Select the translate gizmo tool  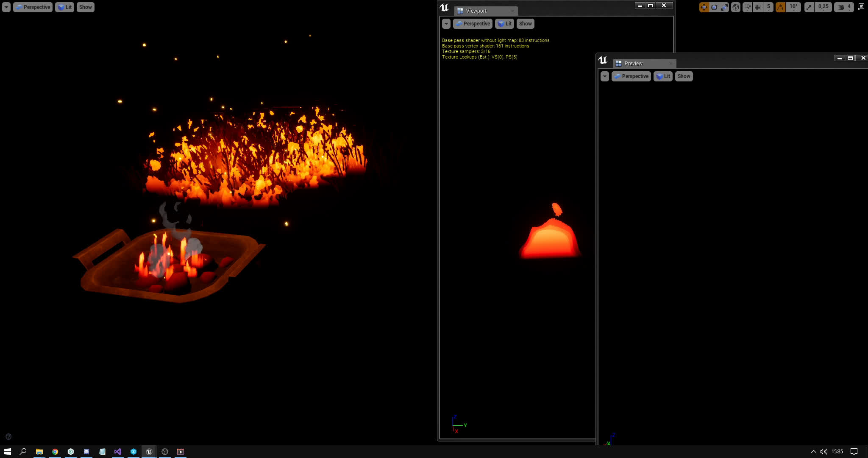click(x=704, y=7)
